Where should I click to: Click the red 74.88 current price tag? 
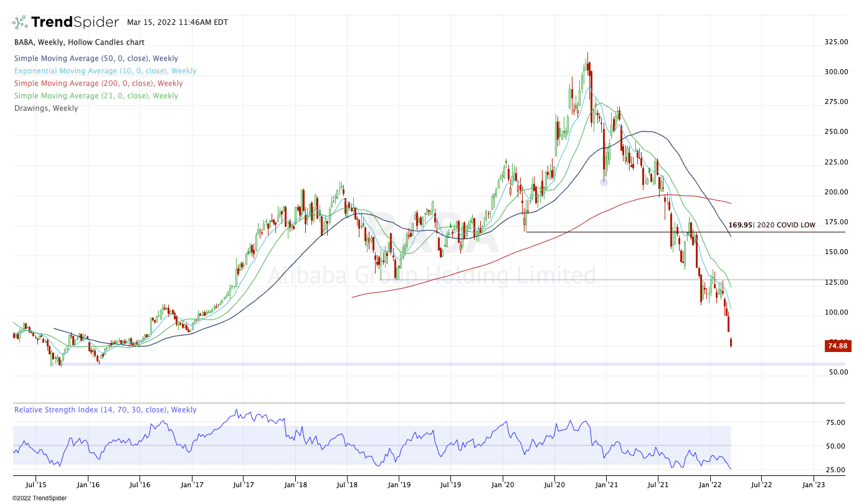point(838,346)
